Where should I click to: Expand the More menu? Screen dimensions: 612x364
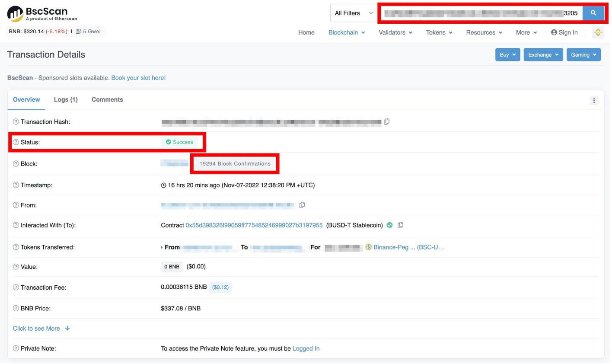click(x=527, y=33)
